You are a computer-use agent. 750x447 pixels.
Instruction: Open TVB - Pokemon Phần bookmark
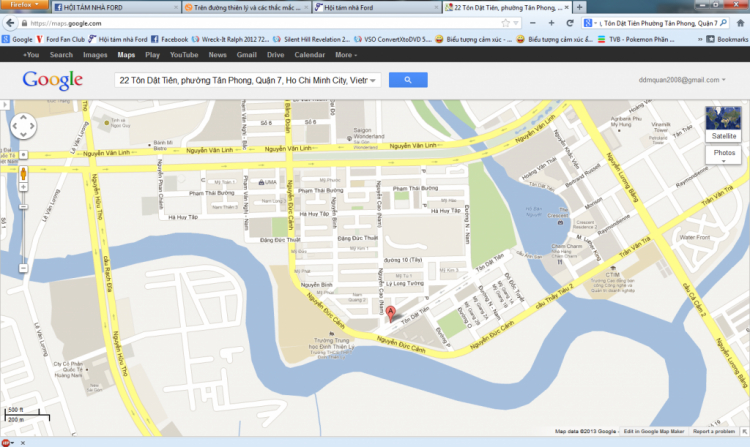click(636, 39)
